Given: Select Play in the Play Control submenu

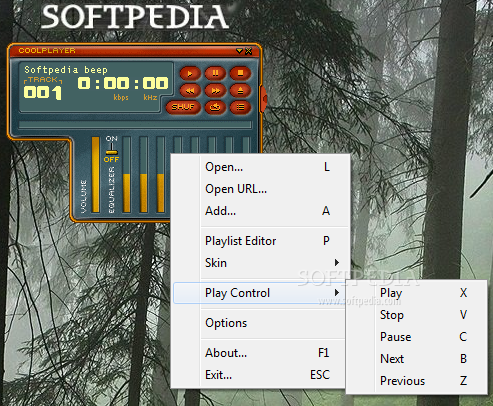Looking at the screenshot, I should [417, 293].
